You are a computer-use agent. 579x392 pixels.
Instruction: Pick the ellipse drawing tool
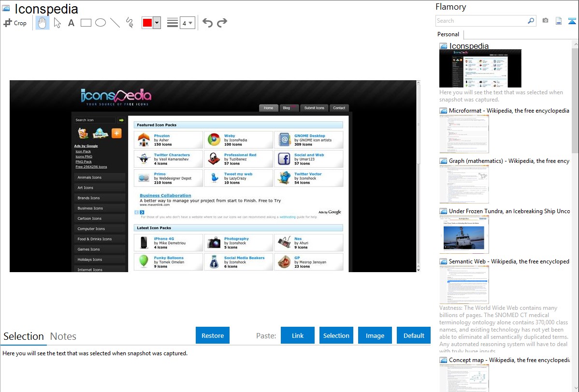click(101, 23)
